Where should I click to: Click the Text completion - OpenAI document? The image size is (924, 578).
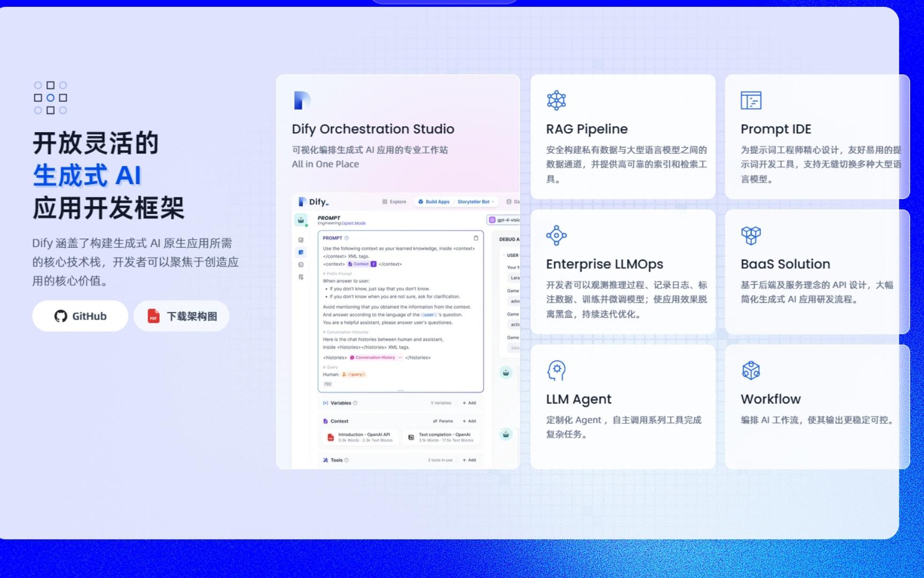click(x=441, y=437)
